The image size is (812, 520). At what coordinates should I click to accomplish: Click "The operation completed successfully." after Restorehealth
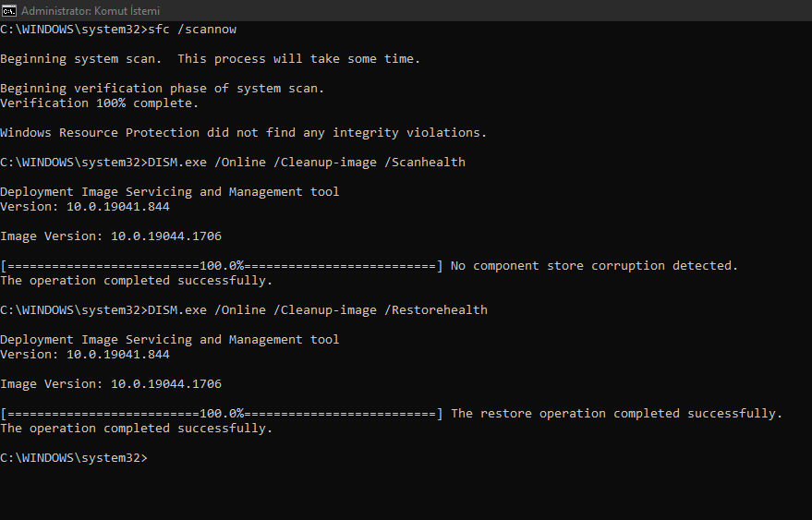(136, 429)
